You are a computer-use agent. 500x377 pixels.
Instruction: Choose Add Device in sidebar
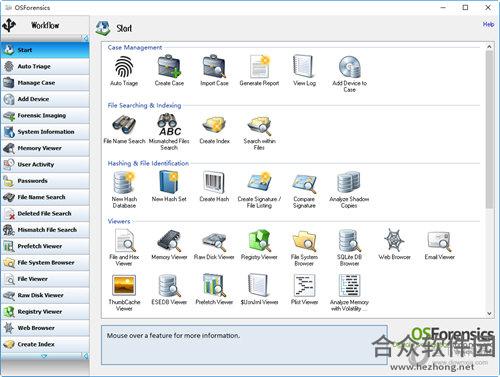tap(45, 99)
